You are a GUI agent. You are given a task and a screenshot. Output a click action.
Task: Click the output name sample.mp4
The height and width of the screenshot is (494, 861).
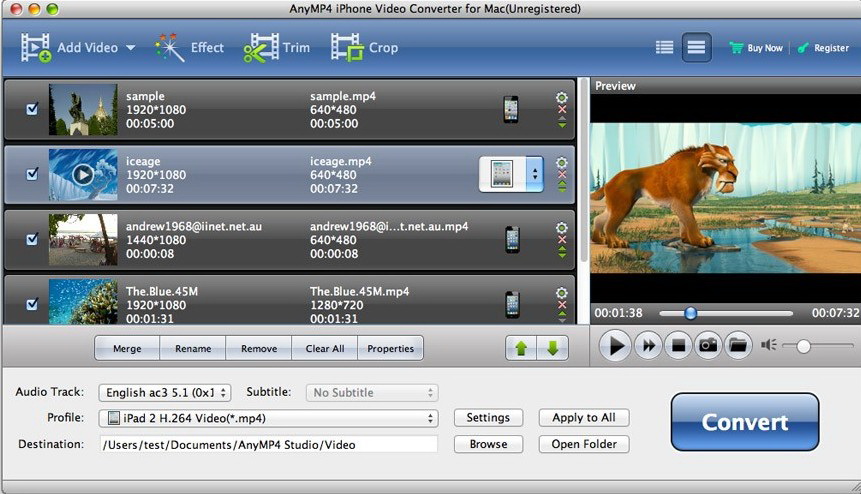pos(343,96)
